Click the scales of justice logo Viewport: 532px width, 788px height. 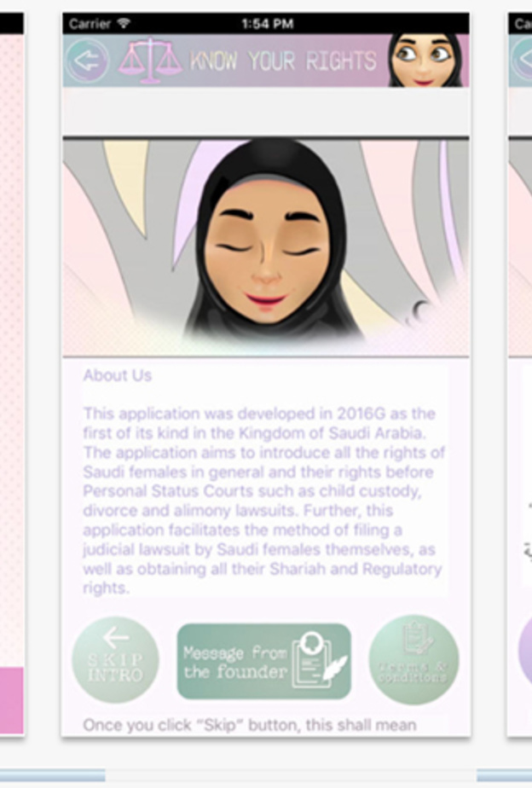pyautogui.click(x=150, y=61)
